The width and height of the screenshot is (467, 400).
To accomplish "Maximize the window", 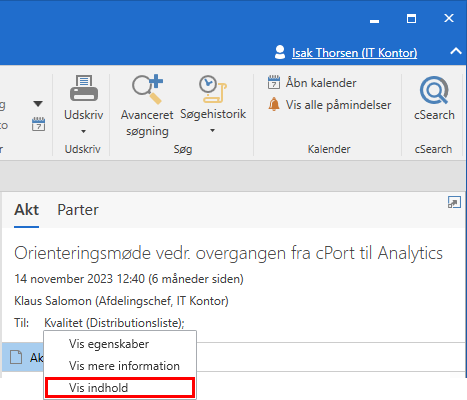I will tap(411, 18).
